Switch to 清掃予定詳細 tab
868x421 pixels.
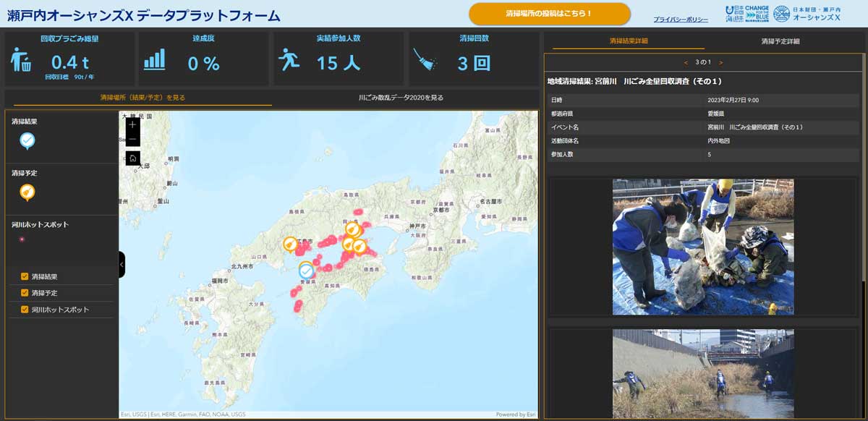(x=780, y=41)
